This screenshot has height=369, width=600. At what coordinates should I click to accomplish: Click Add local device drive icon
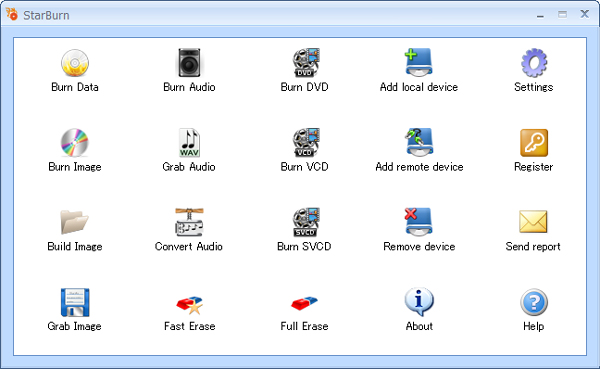[x=419, y=63]
